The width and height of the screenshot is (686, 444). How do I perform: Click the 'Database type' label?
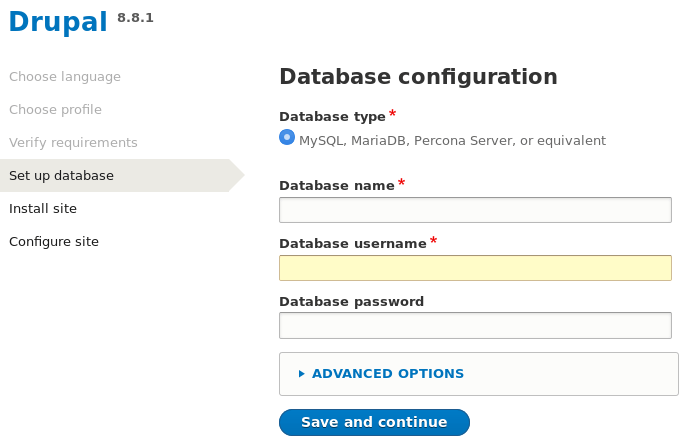(332, 117)
